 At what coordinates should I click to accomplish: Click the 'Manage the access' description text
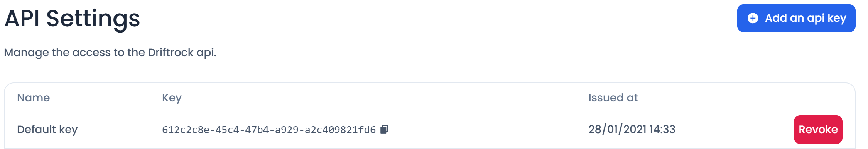pyautogui.click(x=110, y=52)
